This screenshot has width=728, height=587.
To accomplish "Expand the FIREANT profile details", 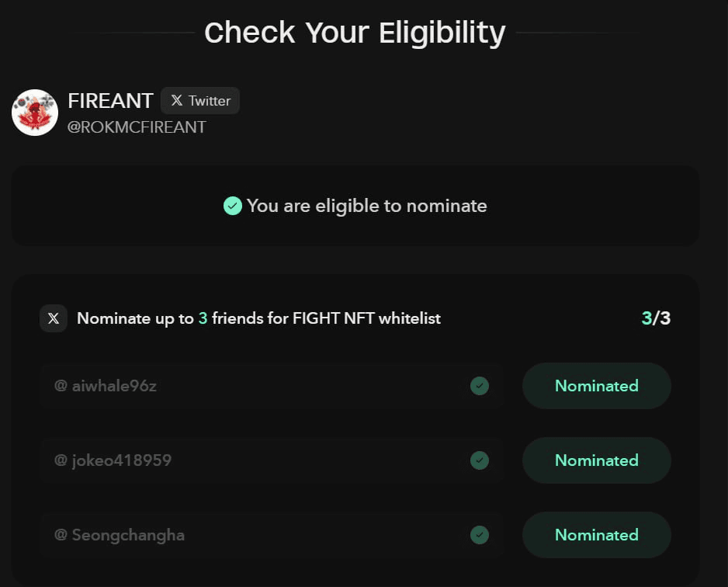I will [111, 100].
